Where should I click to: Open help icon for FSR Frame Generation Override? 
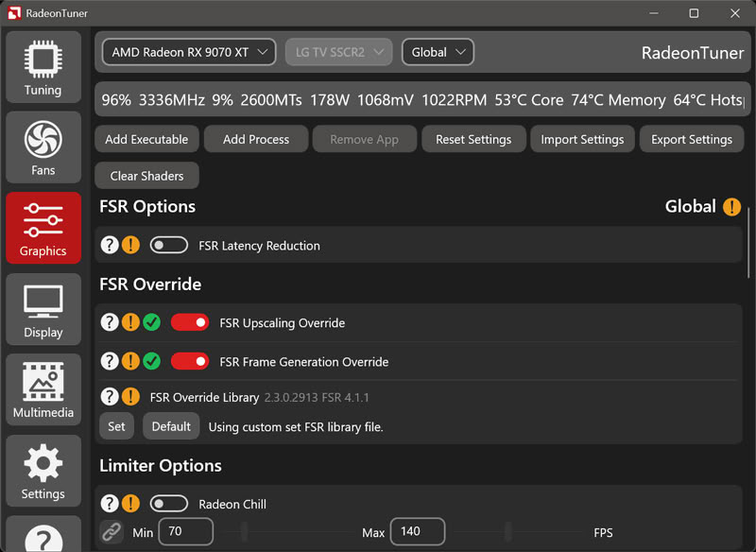[110, 361]
